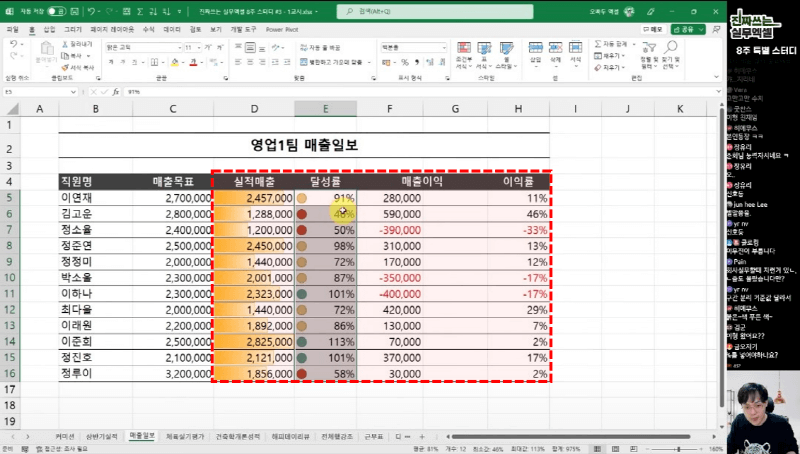The width and height of the screenshot is (800, 454).
Task: Open the Undo history dropdown arrow in title bar
Action: pyautogui.click(x=98, y=11)
